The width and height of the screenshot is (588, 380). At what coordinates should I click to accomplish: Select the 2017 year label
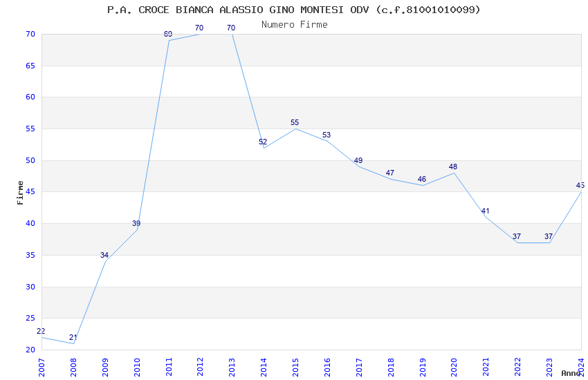pyautogui.click(x=359, y=368)
